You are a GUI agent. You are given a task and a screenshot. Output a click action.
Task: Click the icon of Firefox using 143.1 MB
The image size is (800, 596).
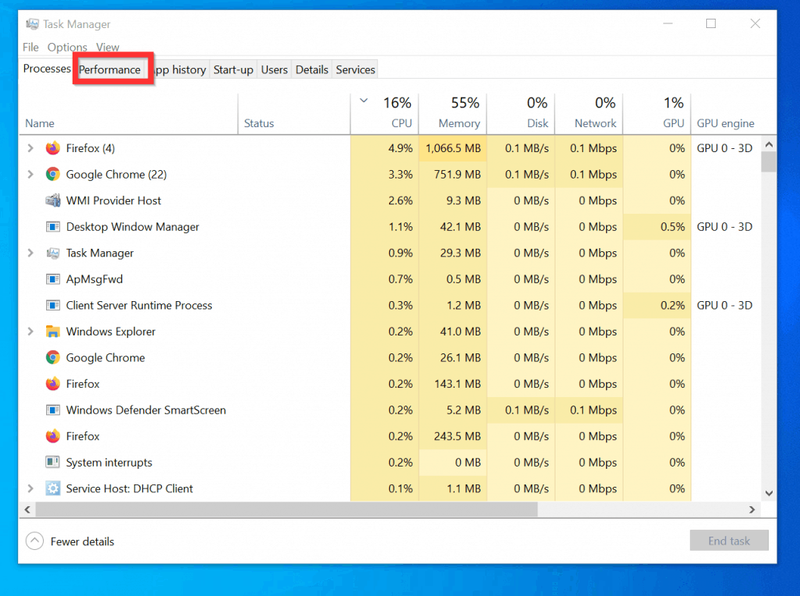[x=53, y=384]
